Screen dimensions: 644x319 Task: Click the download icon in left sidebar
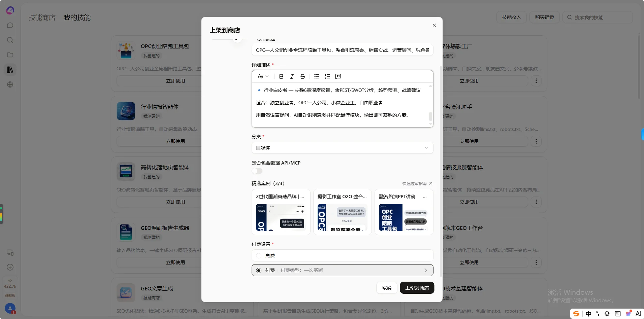(x=10, y=267)
